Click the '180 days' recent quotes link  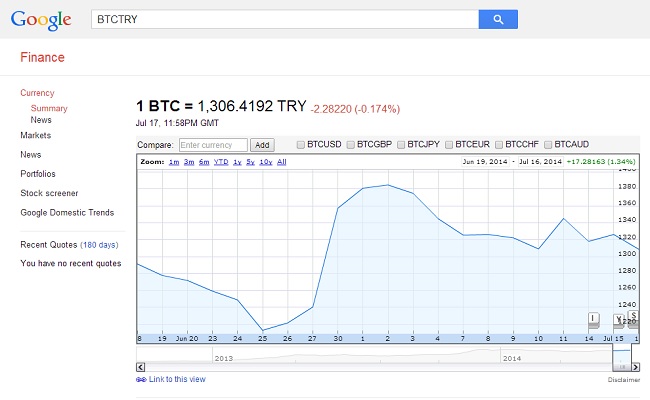[x=99, y=245]
